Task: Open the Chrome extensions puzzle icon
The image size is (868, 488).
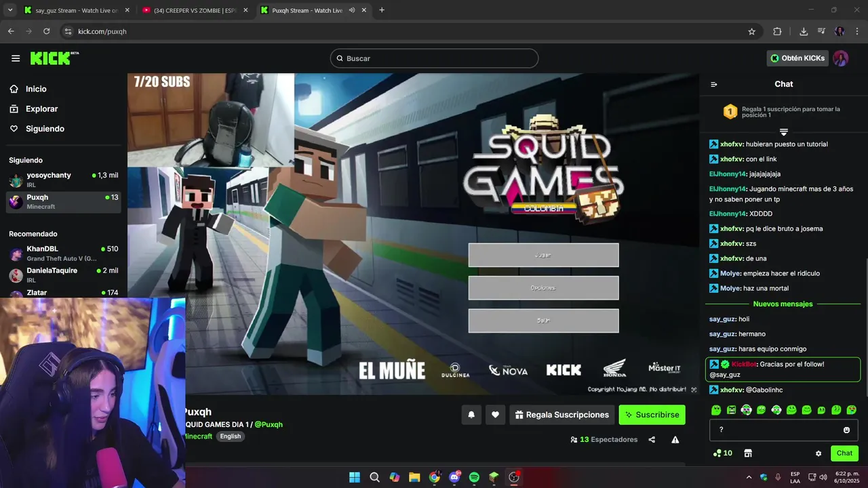Action: coord(777,31)
